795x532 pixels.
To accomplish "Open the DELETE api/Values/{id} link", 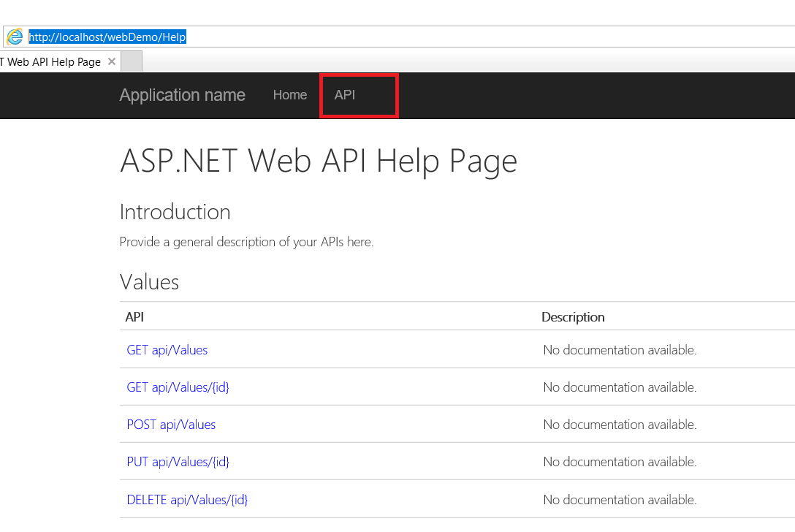I will [x=187, y=500].
